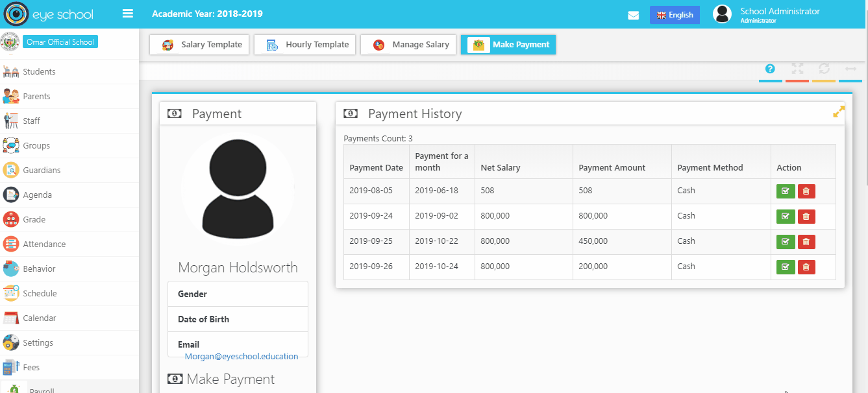
Task: Click the Morgan Holdsworth profile picture
Action: [x=237, y=189]
